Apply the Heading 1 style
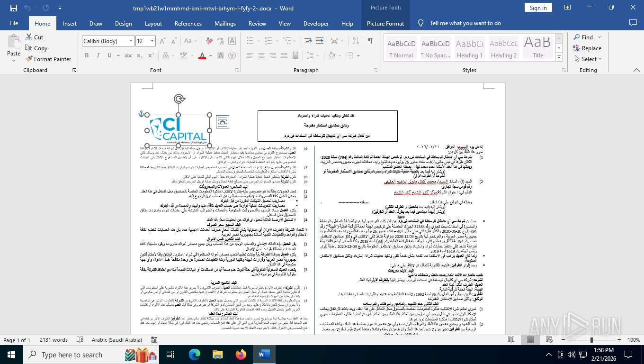Viewport: 644px width, 364px height. pos(470,48)
